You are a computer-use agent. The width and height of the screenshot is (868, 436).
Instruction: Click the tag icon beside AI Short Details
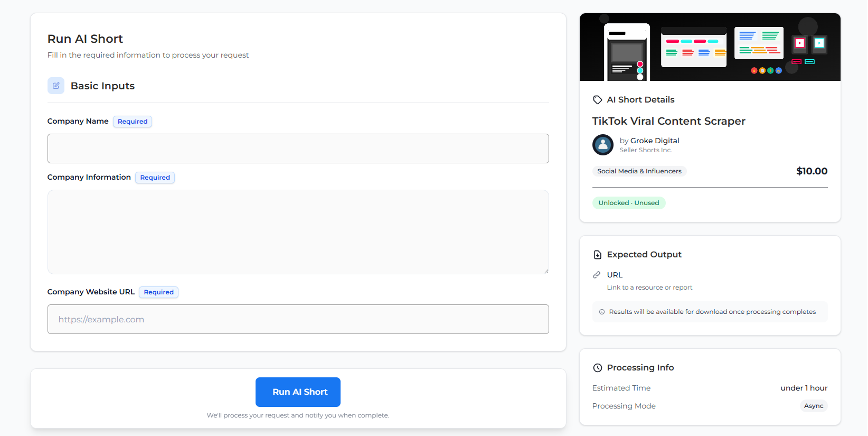point(597,100)
